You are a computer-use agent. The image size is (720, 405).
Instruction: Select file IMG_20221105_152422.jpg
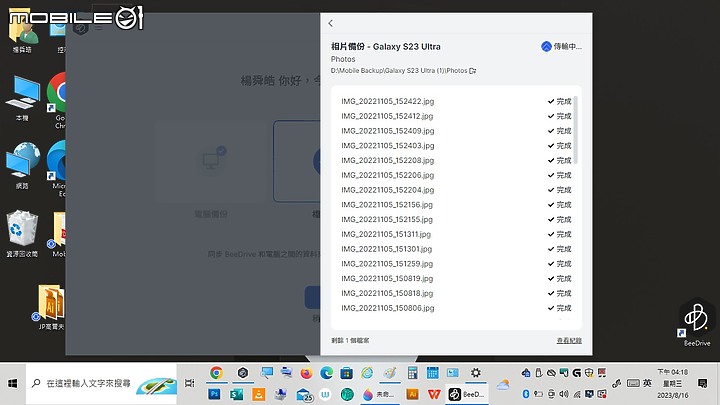click(x=388, y=101)
